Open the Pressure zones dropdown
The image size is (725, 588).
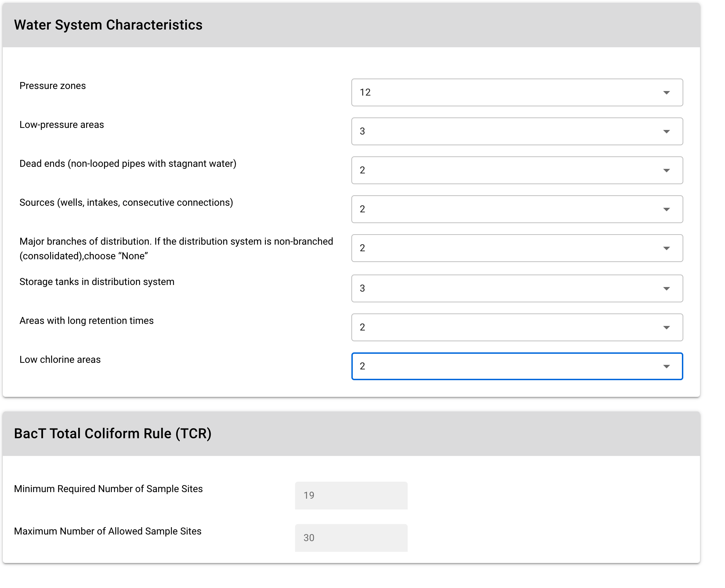(517, 92)
